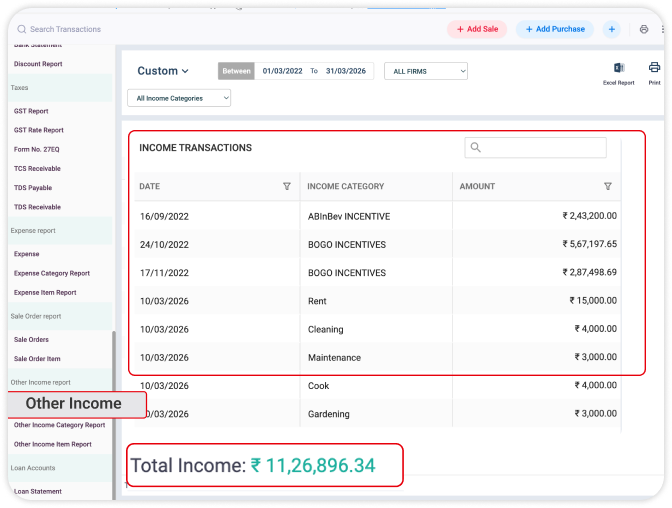Open the ALL FIRMS dropdown
The height and width of the screenshot is (508, 672).
426,71
